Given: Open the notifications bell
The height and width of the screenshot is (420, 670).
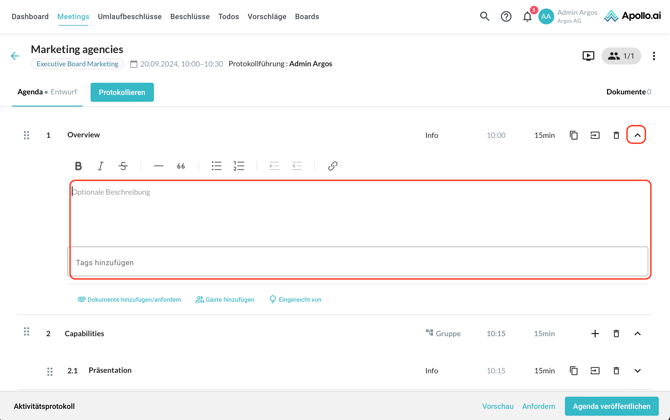Looking at the screenshot, I should (527, 17).
